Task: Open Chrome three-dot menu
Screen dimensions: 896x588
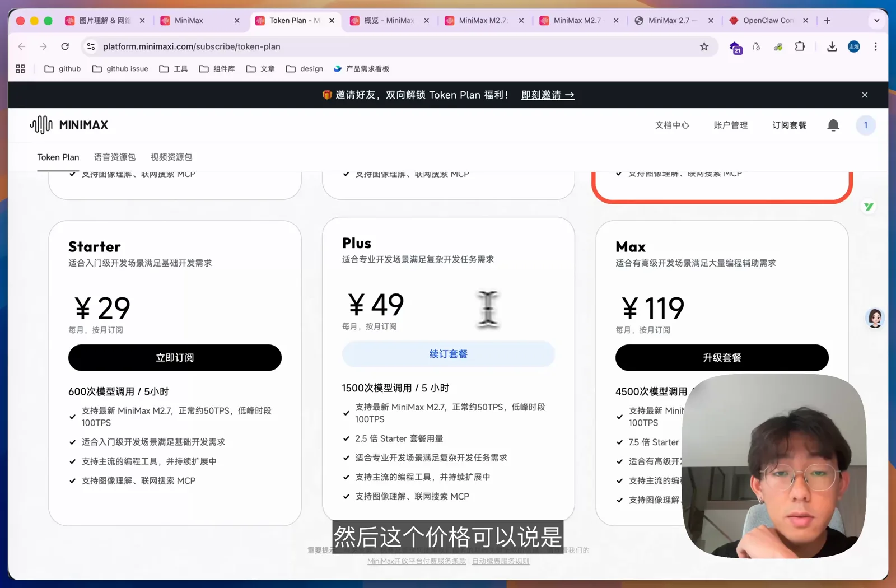Action: [x=875, y=46]
